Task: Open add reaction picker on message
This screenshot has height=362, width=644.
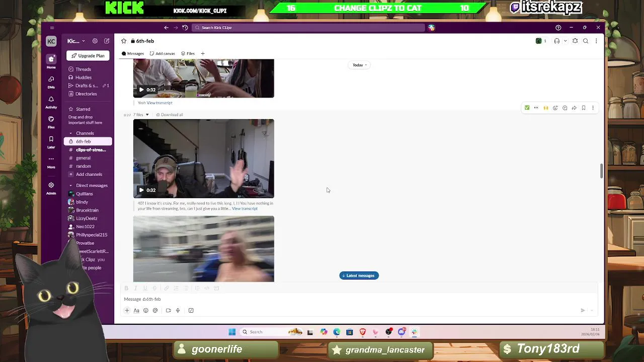Action: click(555, 108)
